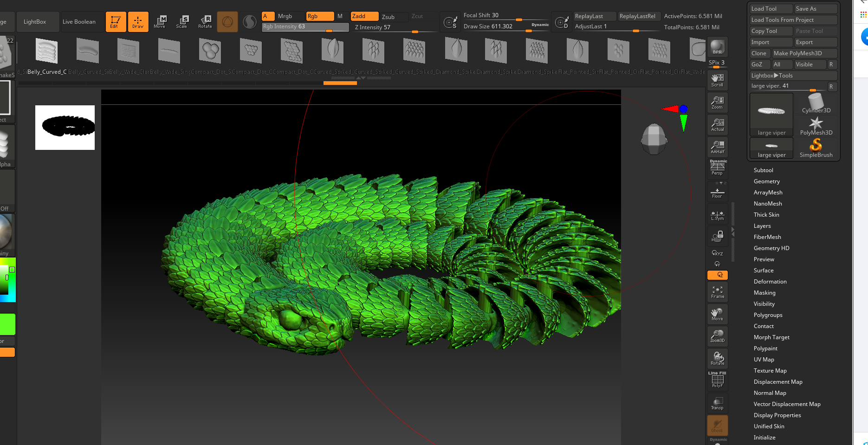Toggle the Transp transparency button
The width and height of the screenshot is (868, 445).
click(x=717, y=403)
